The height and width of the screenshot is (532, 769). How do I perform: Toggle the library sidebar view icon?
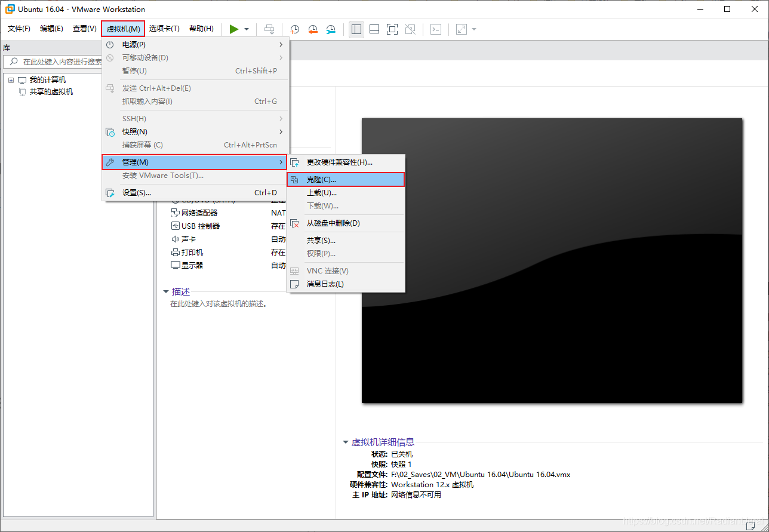(x=356, y=29)
